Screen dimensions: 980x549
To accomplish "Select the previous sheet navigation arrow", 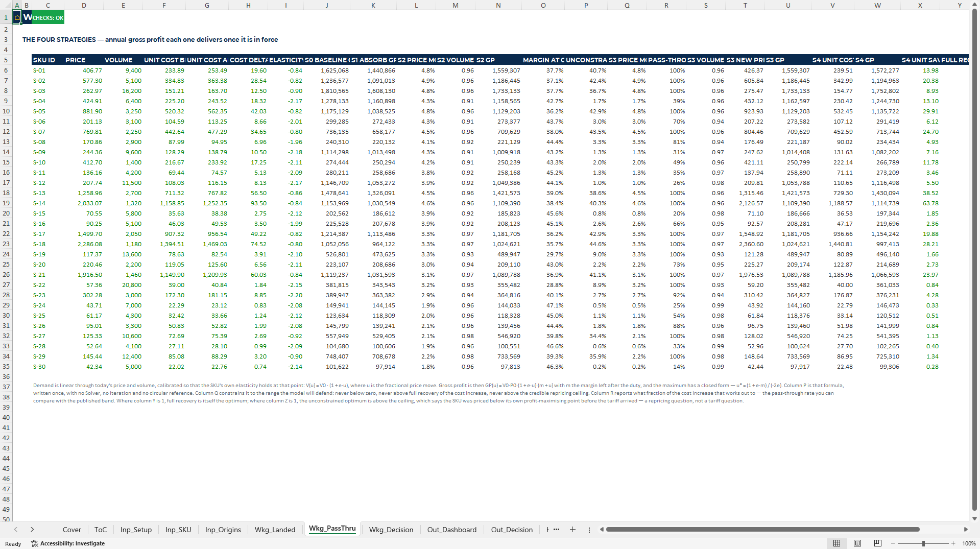I will click(x=16, y=530).
